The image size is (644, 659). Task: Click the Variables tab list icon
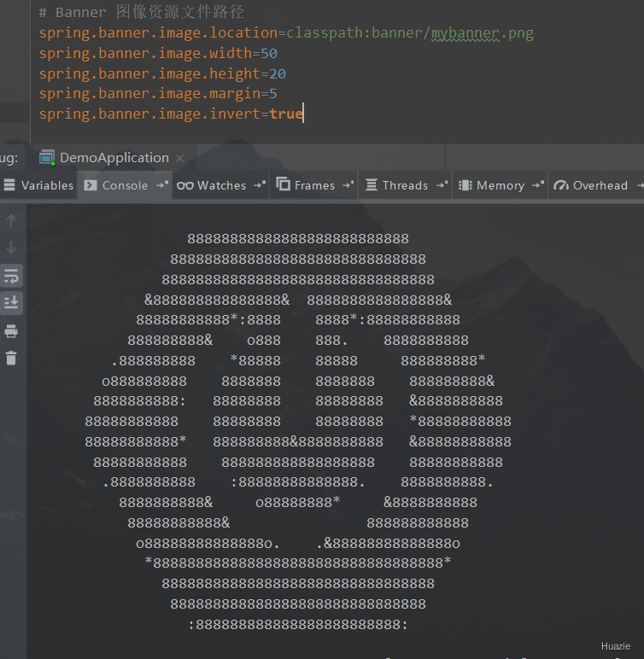point(9,185)
